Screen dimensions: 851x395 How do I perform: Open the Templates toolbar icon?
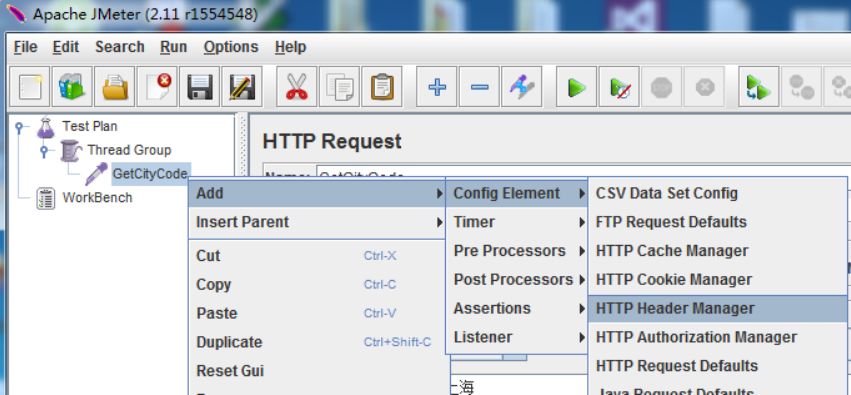click(x=72, y=87)
